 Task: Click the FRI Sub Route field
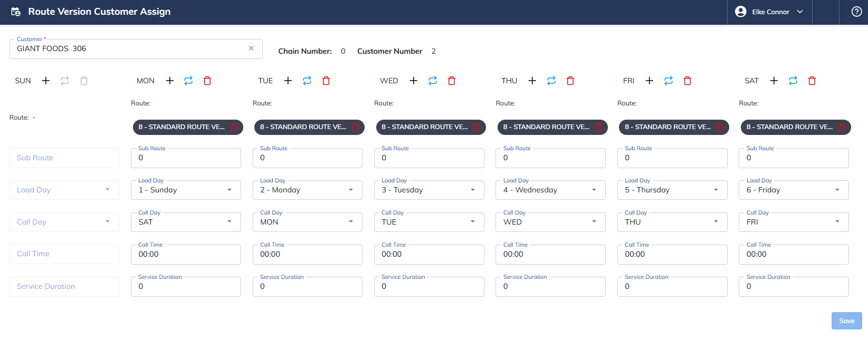[x=672, y=158]
